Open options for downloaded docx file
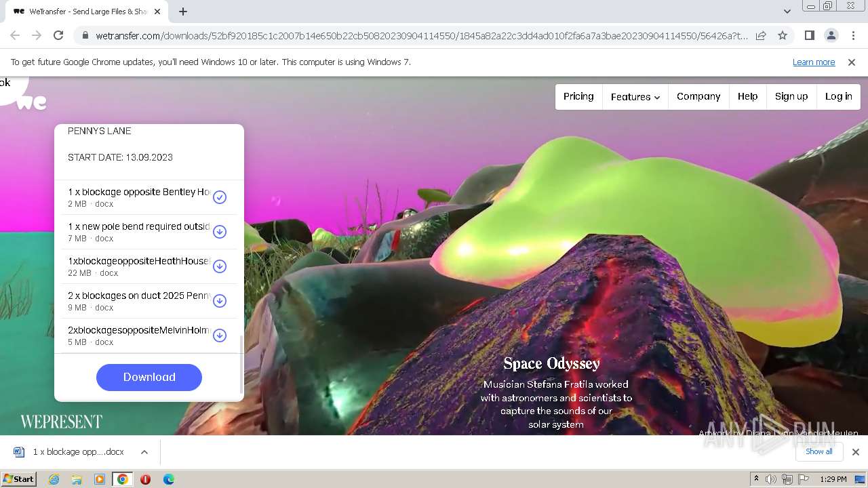The height and width of the screenshot is (488, 868). pyautogui.click(x=144, y=452)
